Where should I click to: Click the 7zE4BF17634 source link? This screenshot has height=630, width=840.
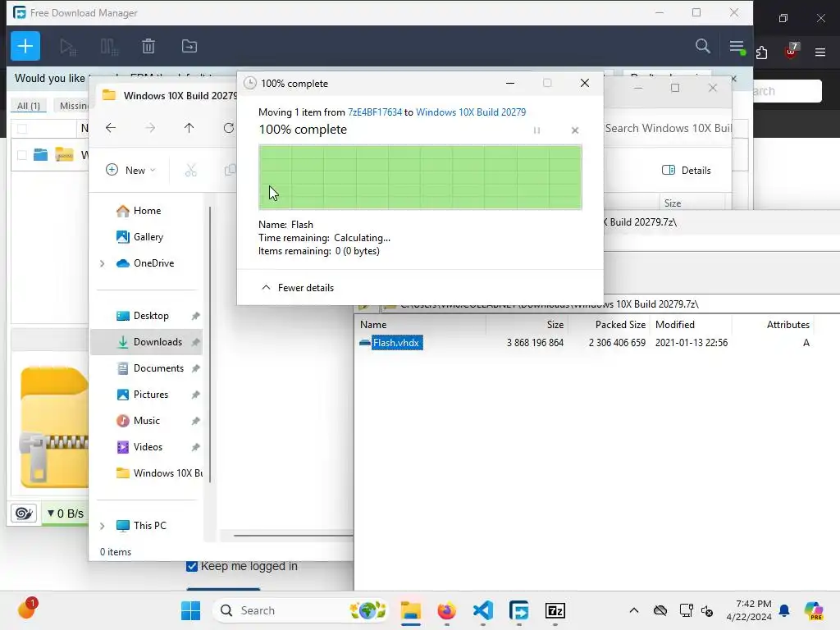(374, 112)
